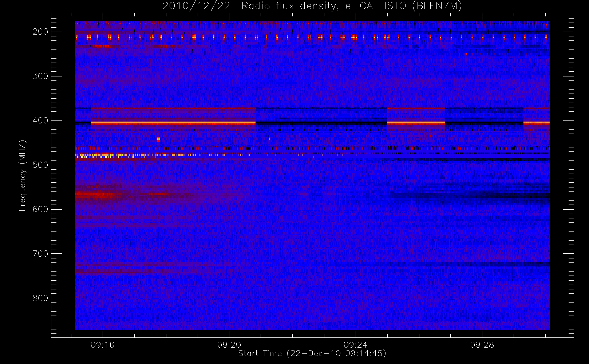Select the 09:24 time tick label
Viewport: 589px width, 364px height.
coord(355,345)
